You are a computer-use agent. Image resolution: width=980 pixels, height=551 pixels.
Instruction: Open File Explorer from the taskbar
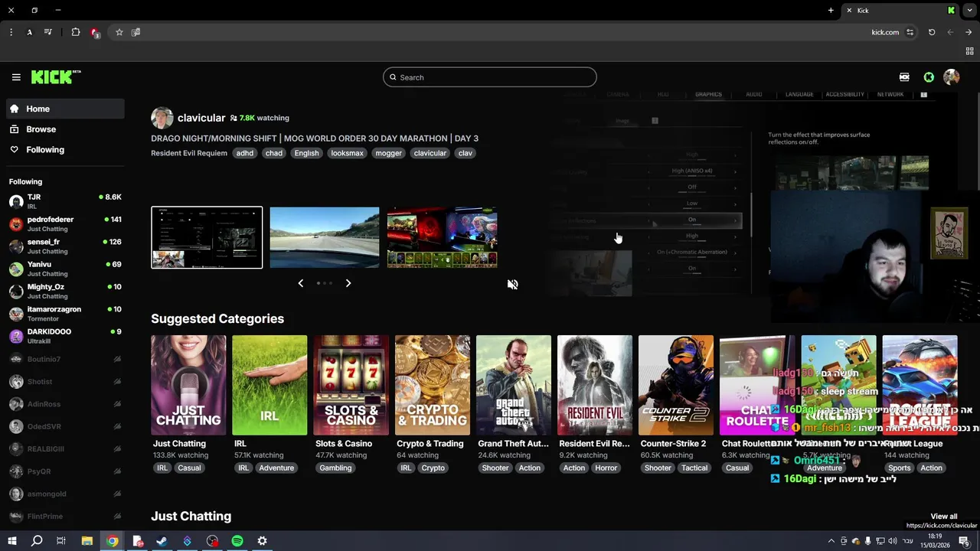click(87, 541)
